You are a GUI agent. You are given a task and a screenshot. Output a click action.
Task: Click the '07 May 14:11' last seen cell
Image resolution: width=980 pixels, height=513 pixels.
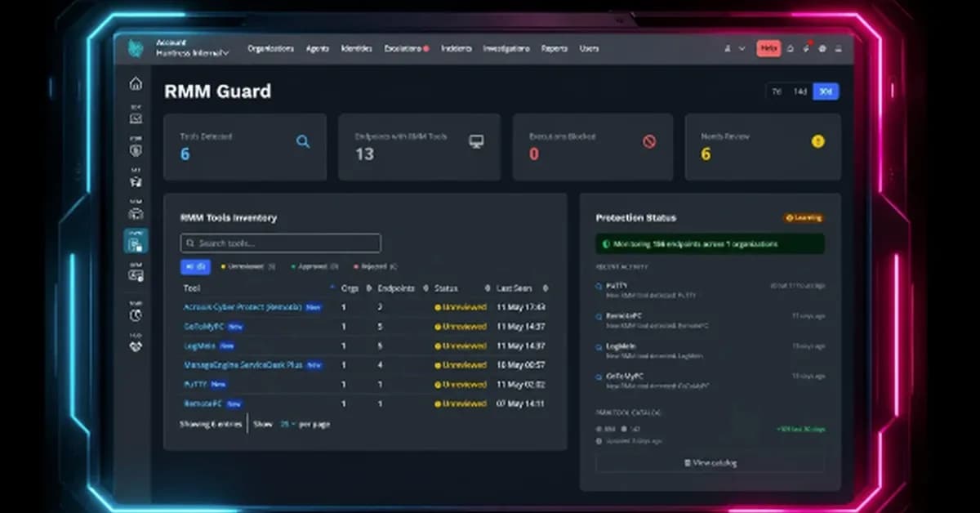pos(521,404)
